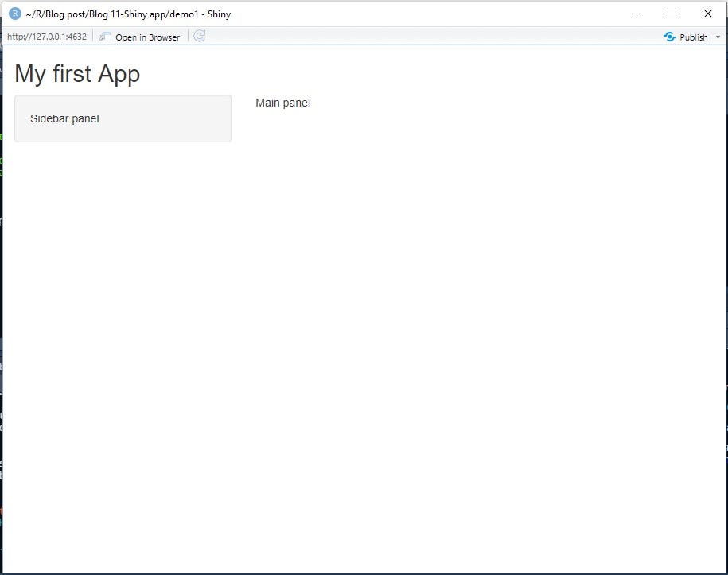Click the 'Sidebar panel' text
This screenshot has width=728, height=575.
point(64,118)
